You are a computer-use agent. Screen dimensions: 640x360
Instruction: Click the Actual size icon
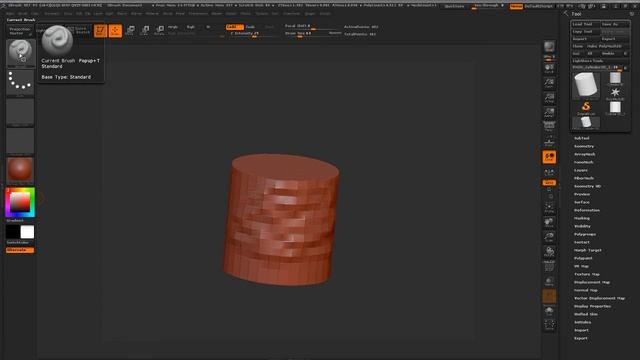point(549,98)
